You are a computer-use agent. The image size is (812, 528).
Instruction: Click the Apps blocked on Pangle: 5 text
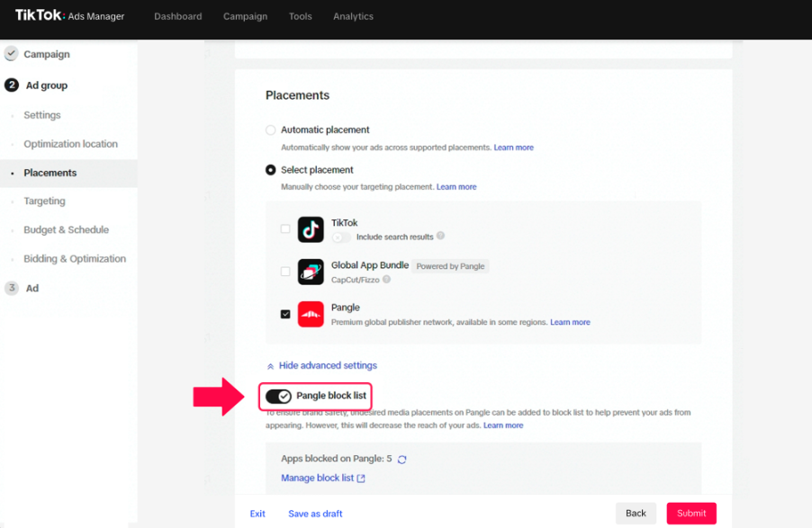click(337, 459)
